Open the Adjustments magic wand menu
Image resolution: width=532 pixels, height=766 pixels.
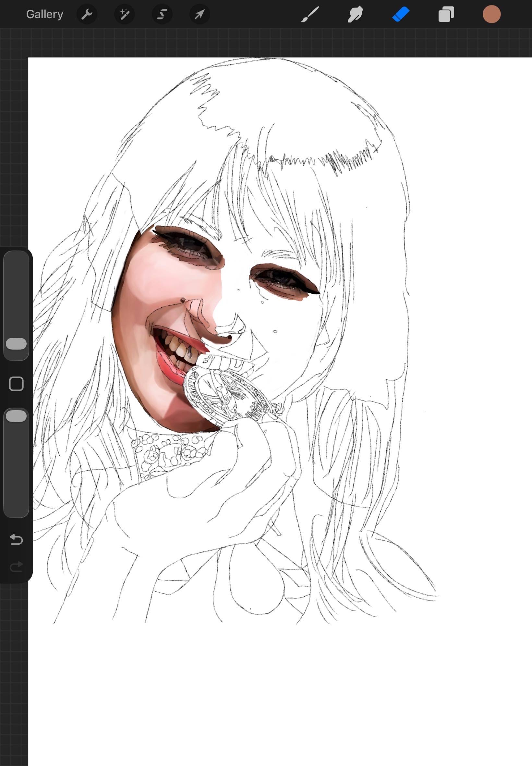124,14
